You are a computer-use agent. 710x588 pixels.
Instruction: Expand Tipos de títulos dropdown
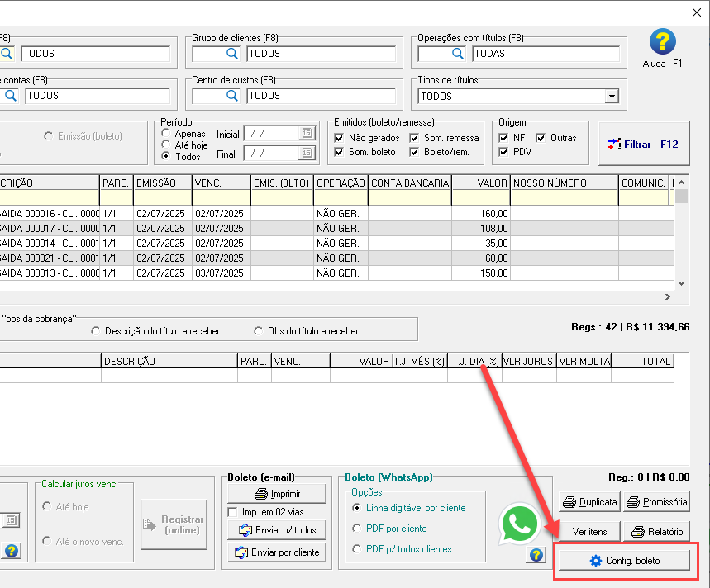[612, 97]
